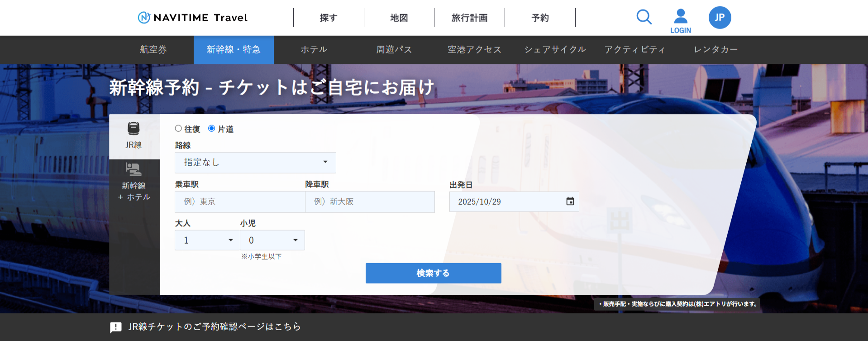Click the notice icon beside JR線チケット text

(x=116, y=327)
